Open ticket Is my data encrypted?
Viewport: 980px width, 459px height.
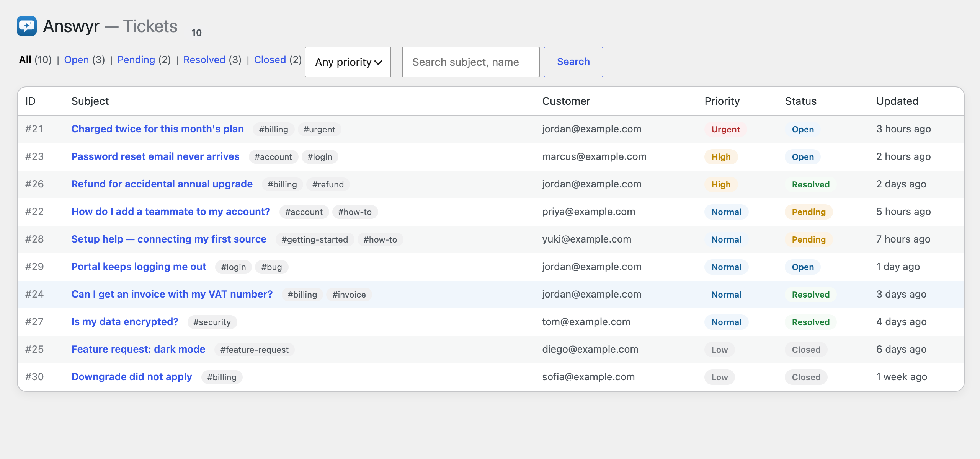(x=124, y=322)
